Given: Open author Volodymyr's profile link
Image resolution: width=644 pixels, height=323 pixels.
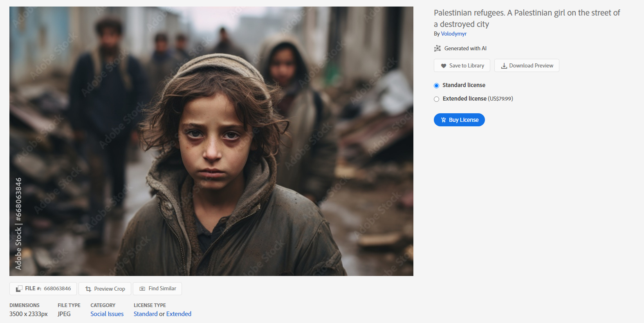Looking at the screenshot, I should [x=453, y=34].
